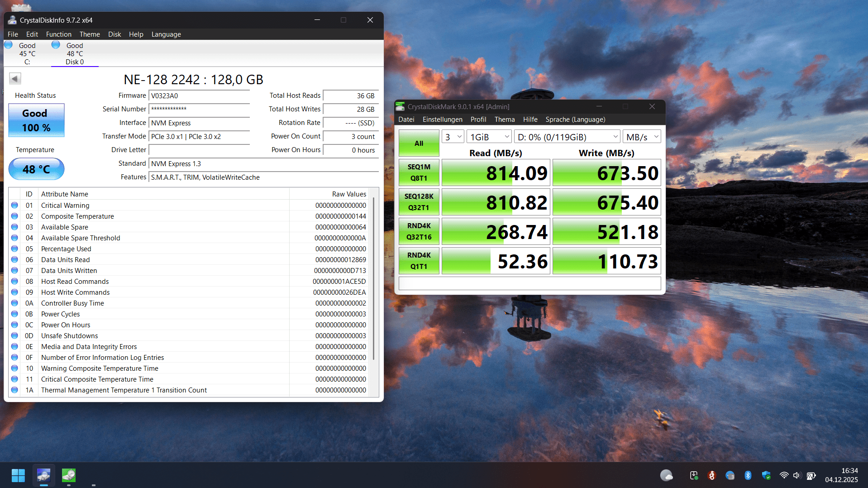Click the status orb beside Data Units Read
Screen dimensions: 868x488
[14, 260]
